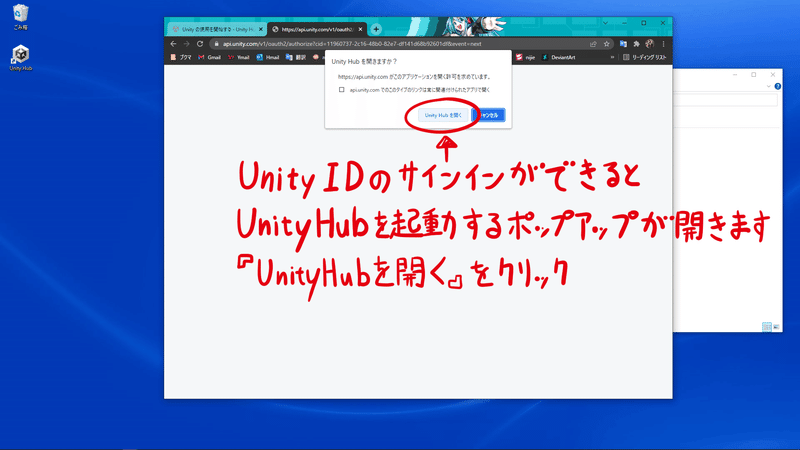Select the api.unity.com oauth2 tab

click(317, 29)
